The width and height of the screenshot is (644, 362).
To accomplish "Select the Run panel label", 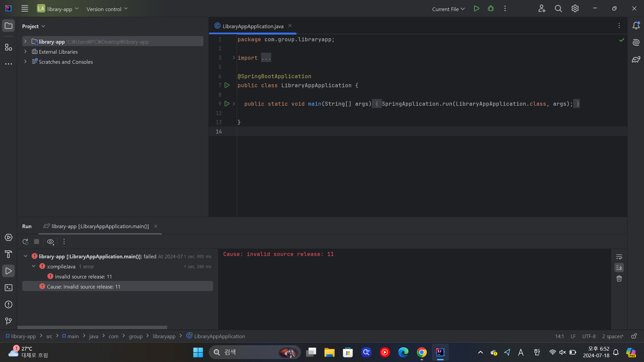I will coord(27,226).
